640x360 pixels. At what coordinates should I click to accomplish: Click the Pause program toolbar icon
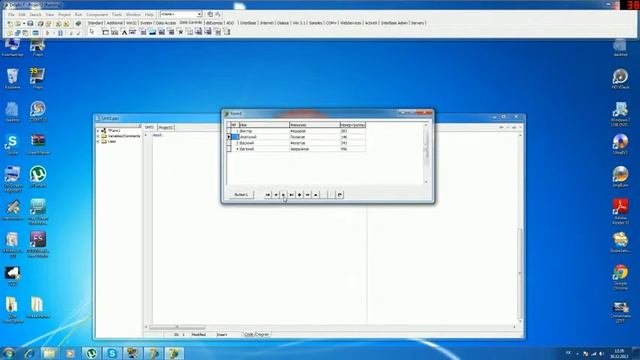[x=60, y=33]
